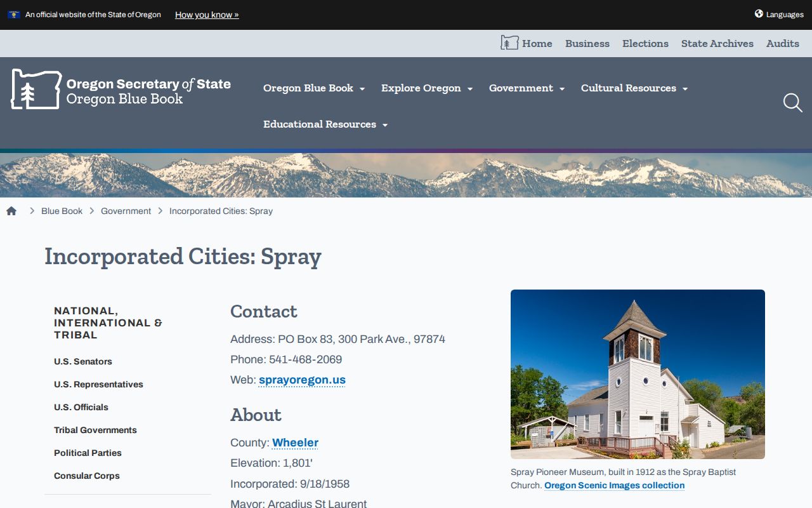The width and height of the screenshot is (812, 508).
Task: Open Political Parties sidebar link
Action: [x=88, y=453]
